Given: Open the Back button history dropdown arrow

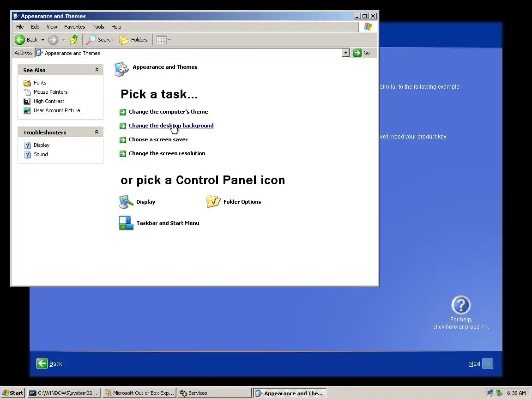Looking at the screenshot, I should 43,40.
